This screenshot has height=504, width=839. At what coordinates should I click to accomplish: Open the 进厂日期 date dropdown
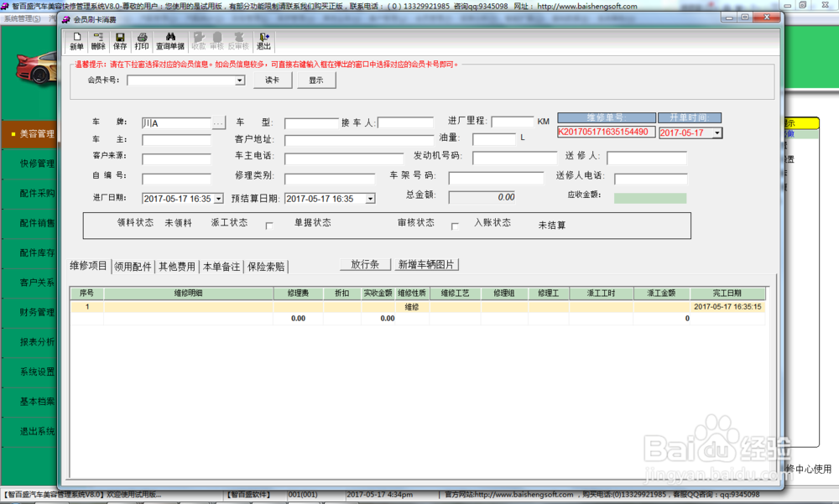(x=219, y=199)
